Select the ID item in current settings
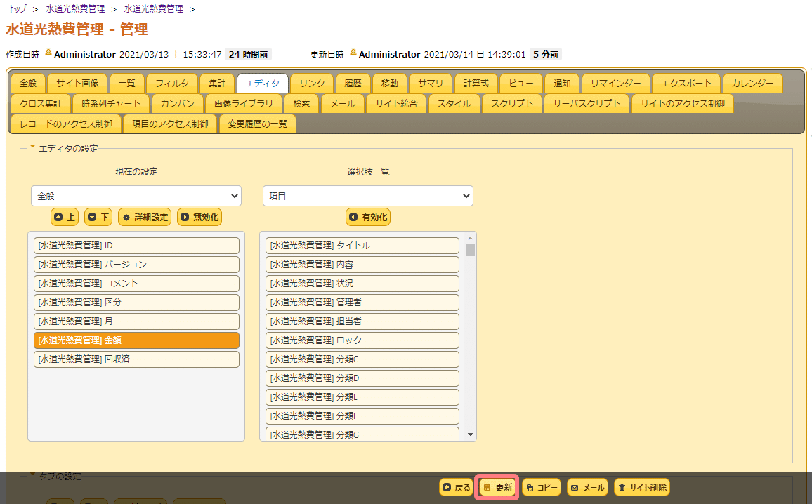The image size is (812, 504). 137,245
